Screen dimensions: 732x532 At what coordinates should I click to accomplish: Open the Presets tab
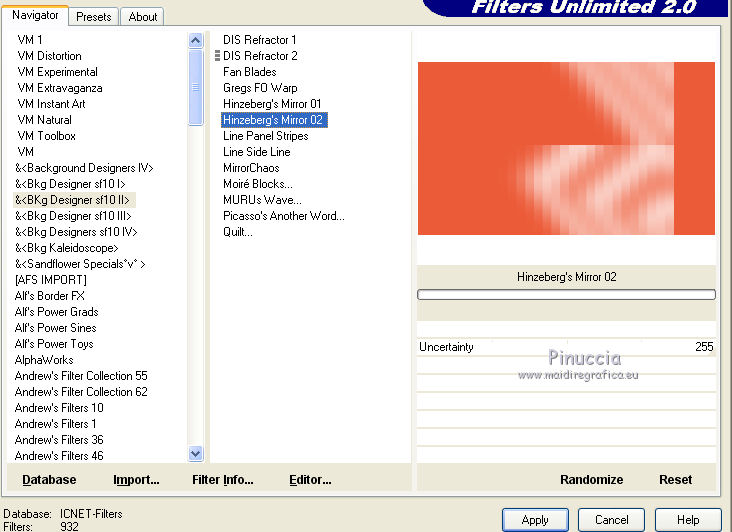coord(93,17)
